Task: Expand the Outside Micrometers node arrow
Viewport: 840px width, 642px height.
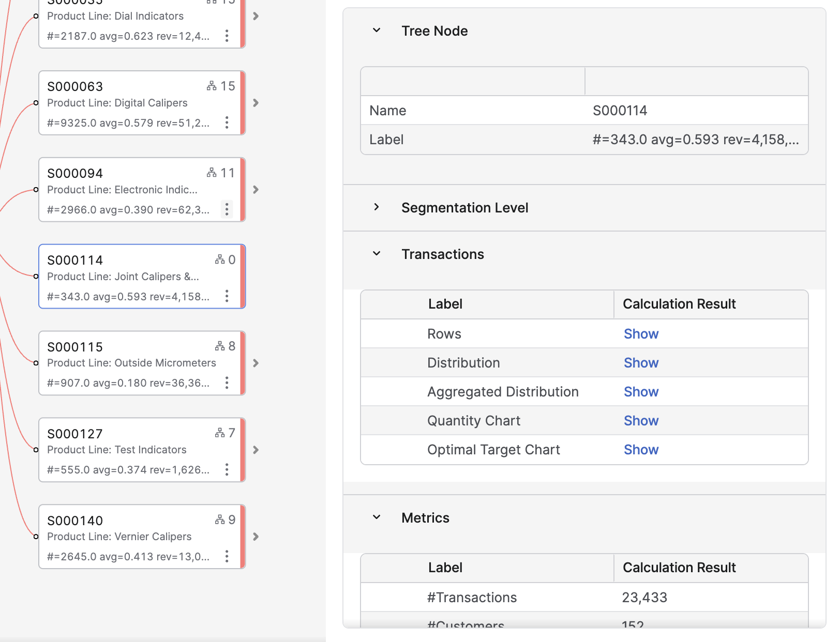Action: pyautogui.click(x=256, y=363)
